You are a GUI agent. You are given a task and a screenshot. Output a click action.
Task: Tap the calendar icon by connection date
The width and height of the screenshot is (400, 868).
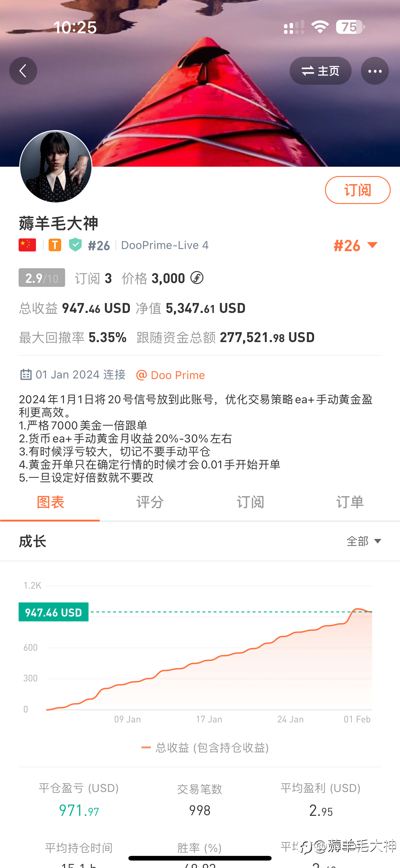pos(26,374)
